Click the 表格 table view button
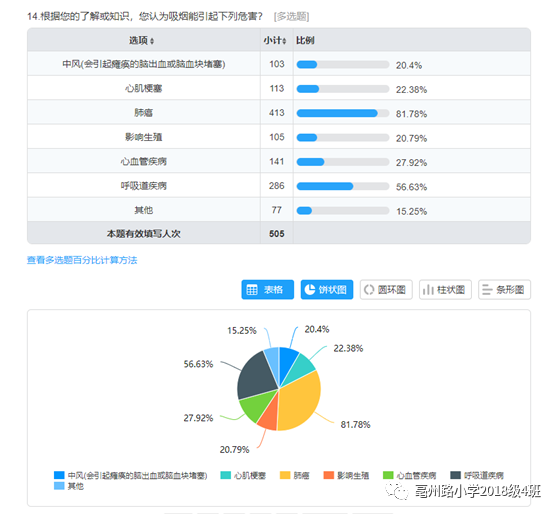Screen dimensions: 558x516 [268, 290]
